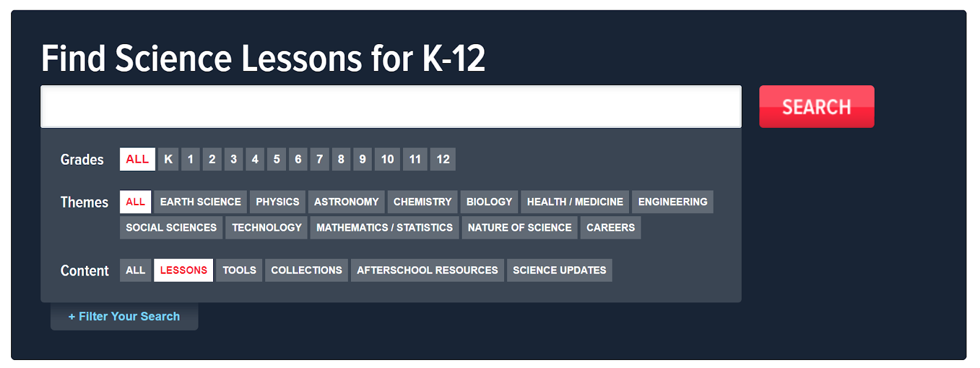Select the Astronomy theme

coord(346,202)
